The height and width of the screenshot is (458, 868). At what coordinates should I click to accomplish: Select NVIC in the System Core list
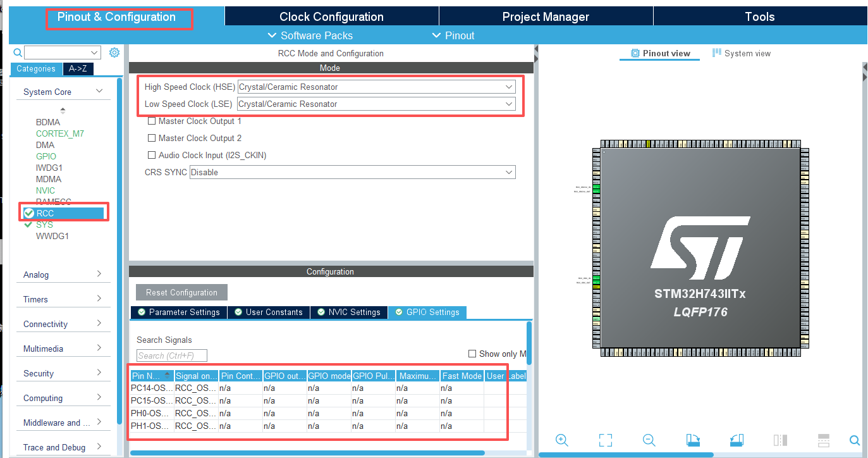(46, 190)
